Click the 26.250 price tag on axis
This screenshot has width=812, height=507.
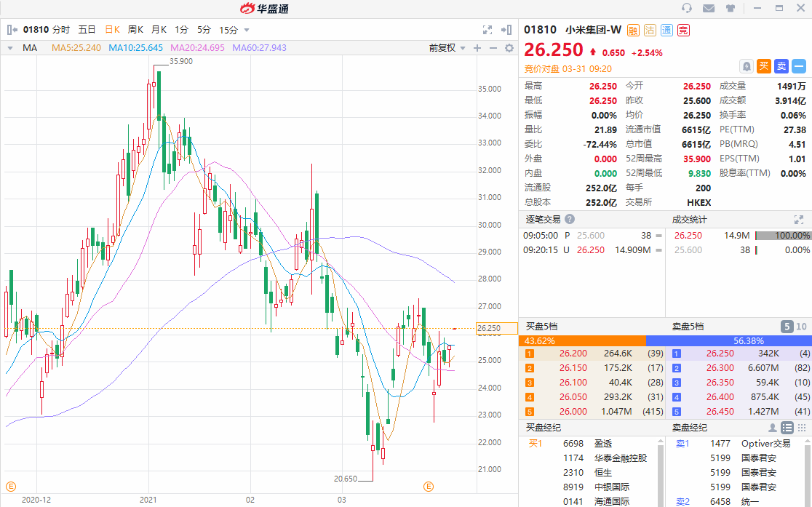497,328
